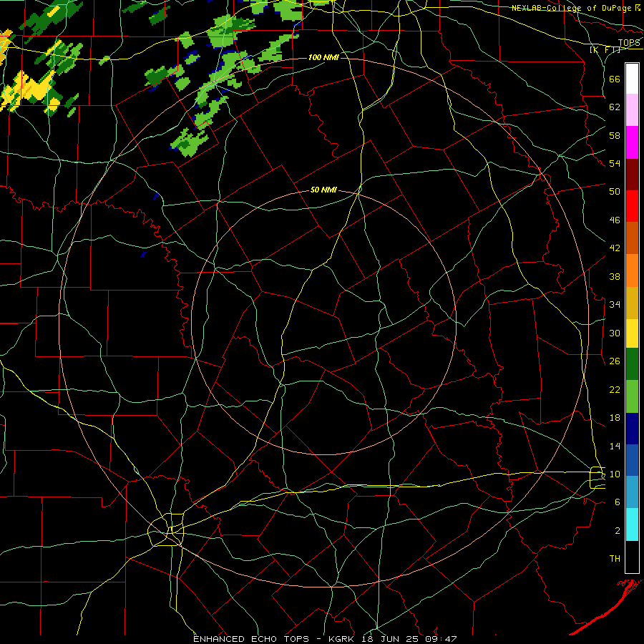
Task: Click the 18 legend value on scale
Action: (615, 418)
